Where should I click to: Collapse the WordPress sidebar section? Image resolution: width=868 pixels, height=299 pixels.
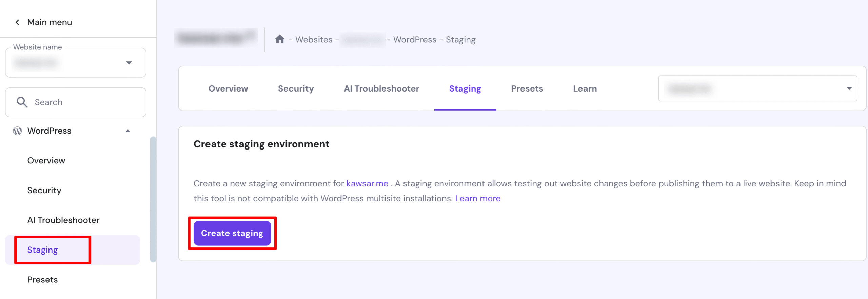tap(128, 131)
